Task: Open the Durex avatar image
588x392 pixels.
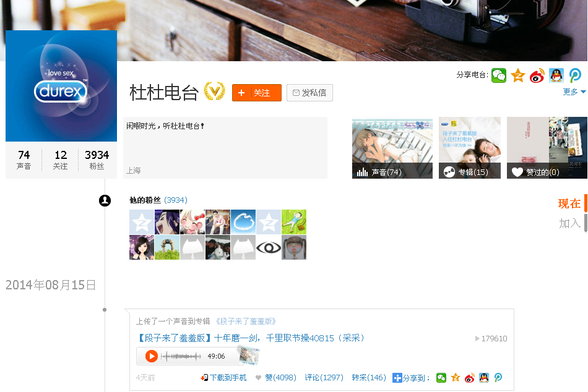Action: pyautogui.click(x=61, y=86)
